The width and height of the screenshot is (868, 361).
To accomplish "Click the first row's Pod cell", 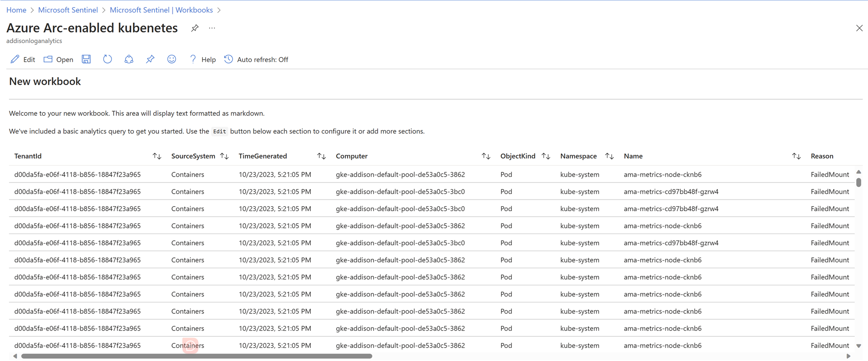I will (x=506, y=174).
